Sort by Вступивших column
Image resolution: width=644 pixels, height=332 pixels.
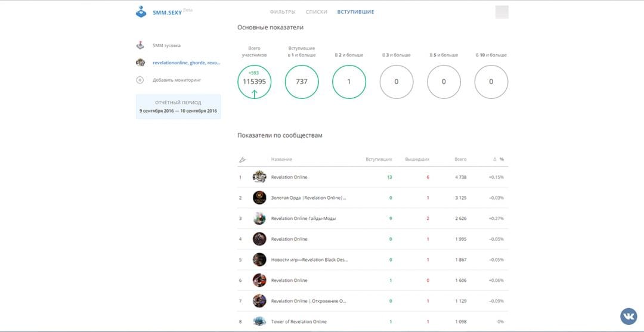(x=379, y=159)
